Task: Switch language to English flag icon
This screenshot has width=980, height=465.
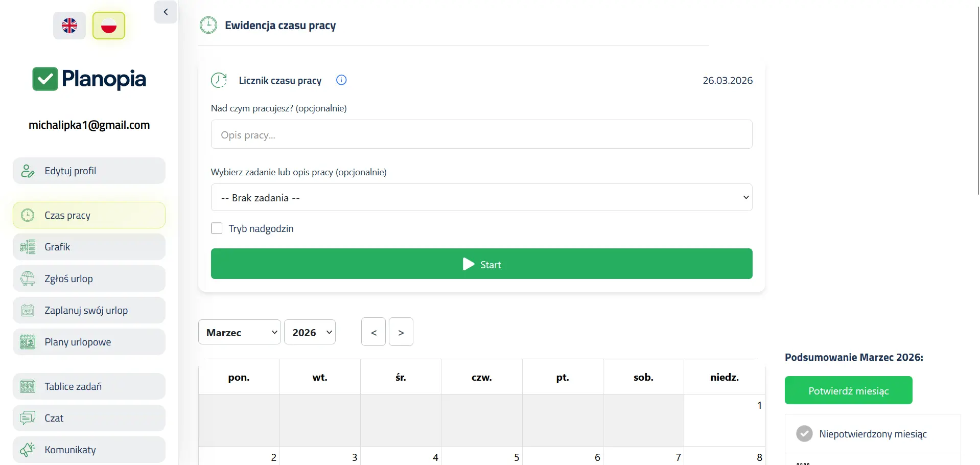Action: tap(69, 26)
